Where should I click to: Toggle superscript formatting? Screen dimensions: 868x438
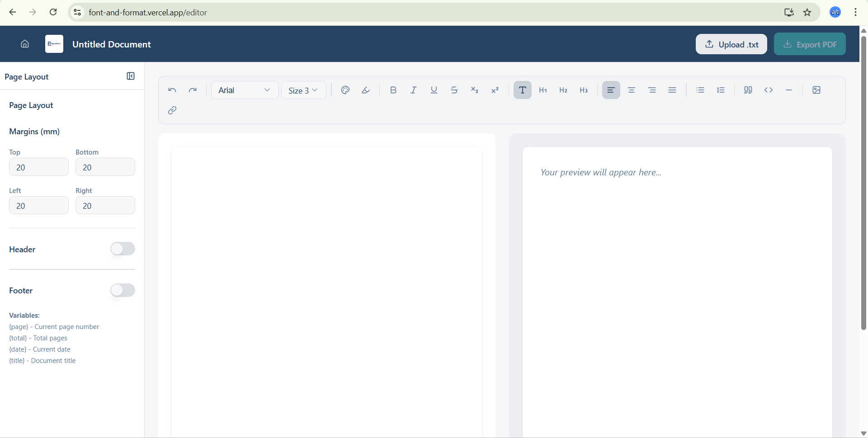495,90
